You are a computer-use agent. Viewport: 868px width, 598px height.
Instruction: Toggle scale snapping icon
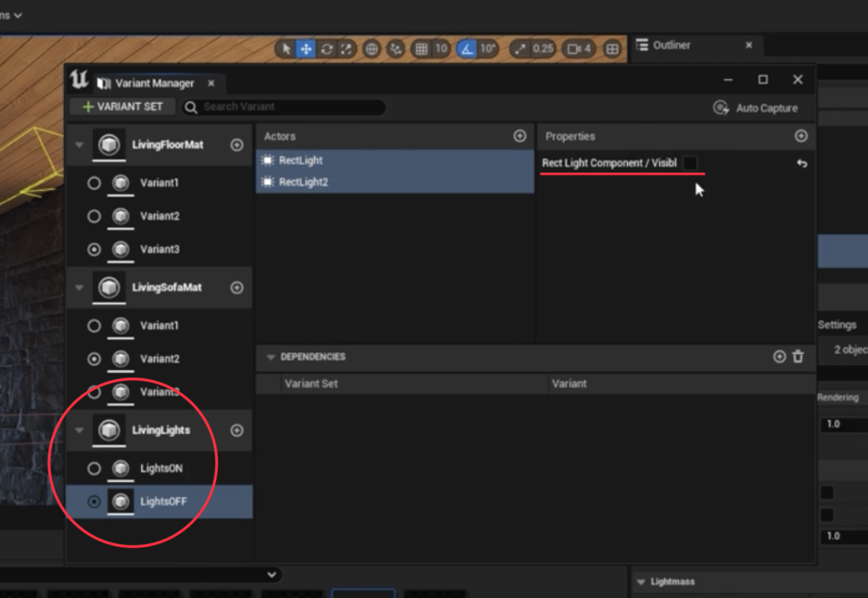[x=520, y=49]
